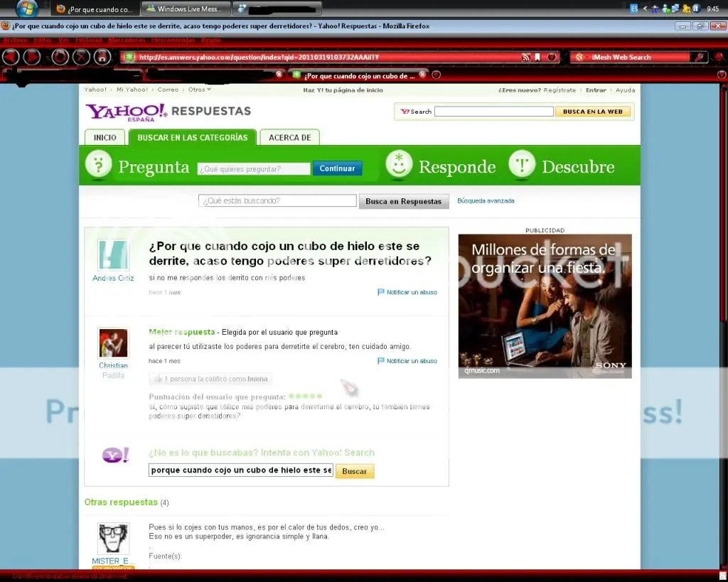Open the Mi Yahoo! link

tap(132, 90)
